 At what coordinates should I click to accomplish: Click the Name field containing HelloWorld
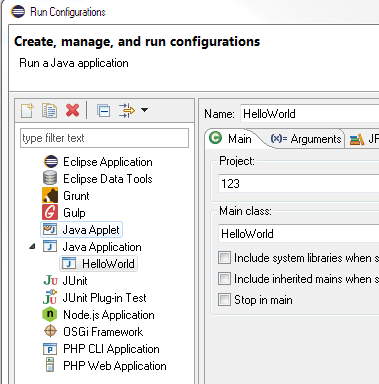(309, 114)
